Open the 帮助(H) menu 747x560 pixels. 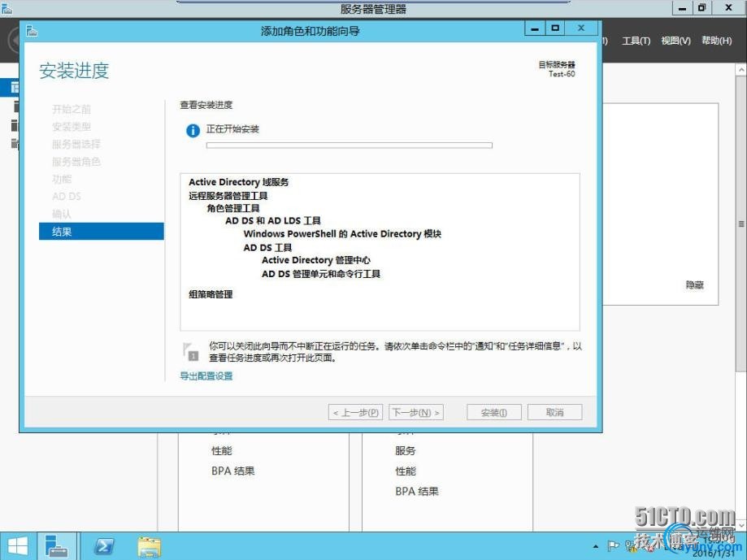tap(716, 41)
